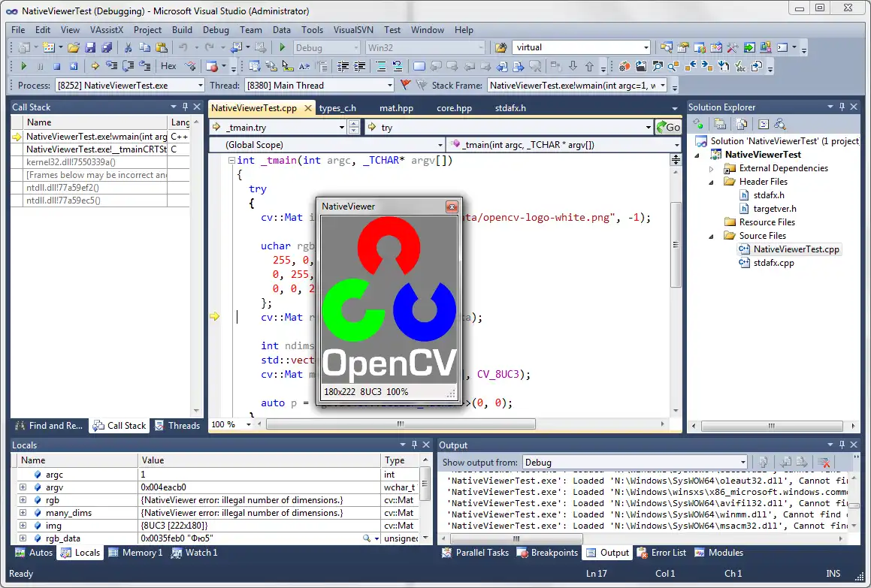Collapse the Header Files folder
This screenshot has width=871, height=588.
tap(712, 182)
